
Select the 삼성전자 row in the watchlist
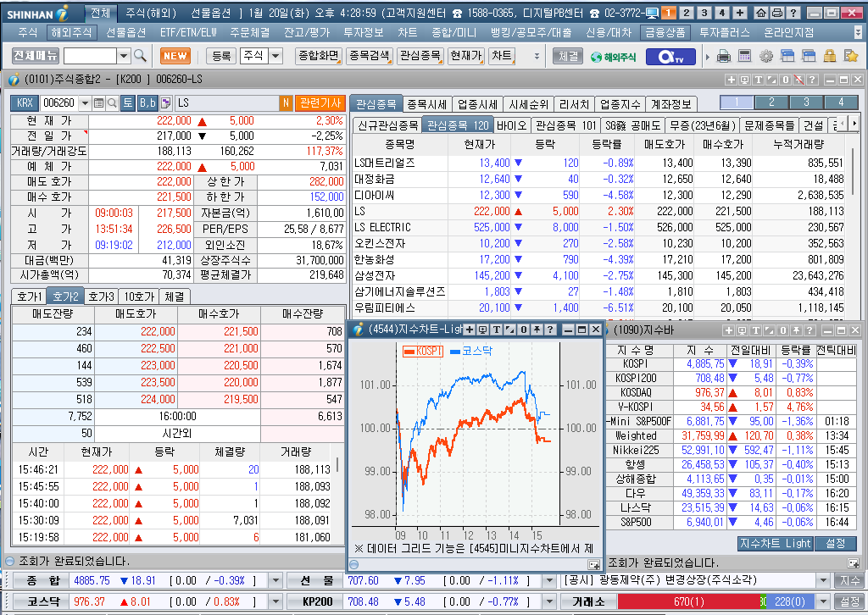599,275
